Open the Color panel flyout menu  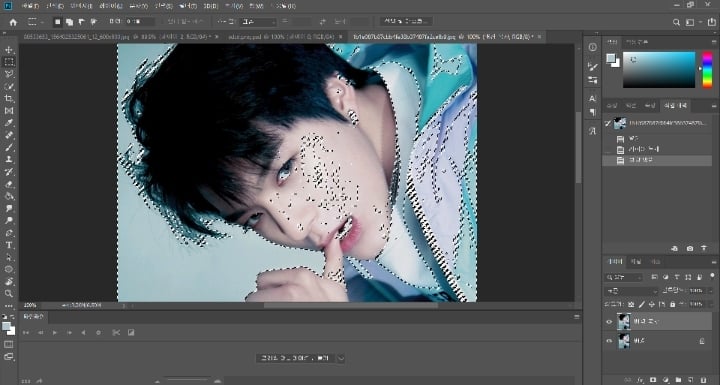coord(714,42)
